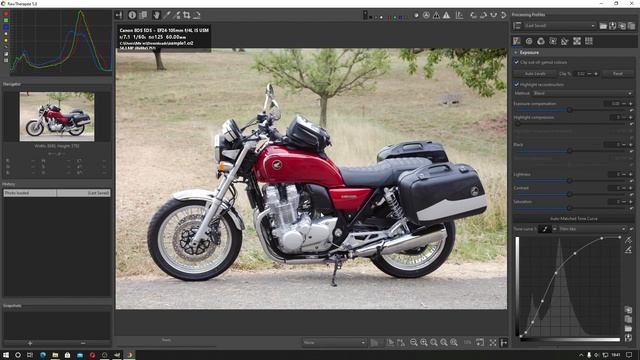Switch to the Transform tab
This screenshot has width=640, height=360.
click(565, 41)
